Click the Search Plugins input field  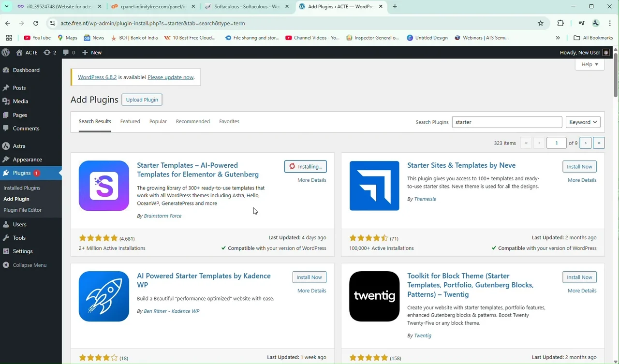click(x=507, y=122)
